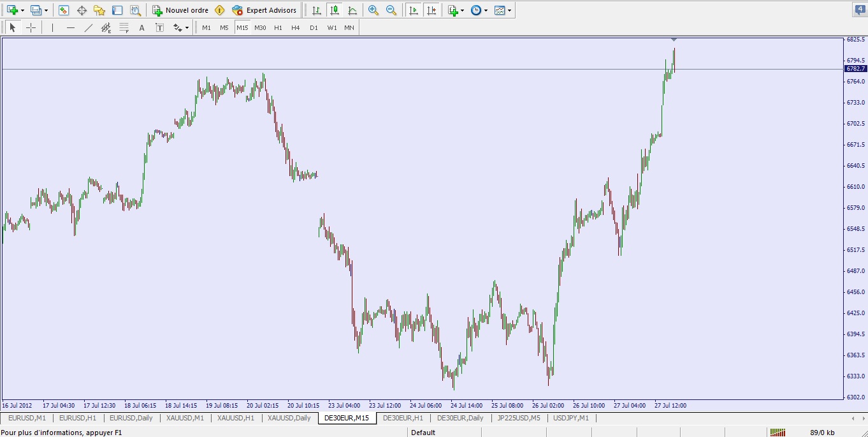Image resolution: width=868 pixels, height=437 pixels.
Task: Open the Expert Advisors button
Action: tap(264, 10)
